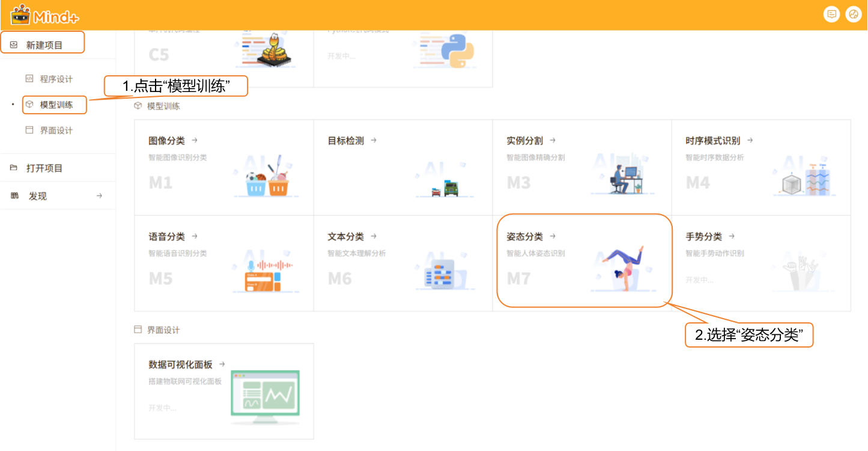Select 模型训练 in the sidebar
The image size is (868, 451).
coord(56,105)
